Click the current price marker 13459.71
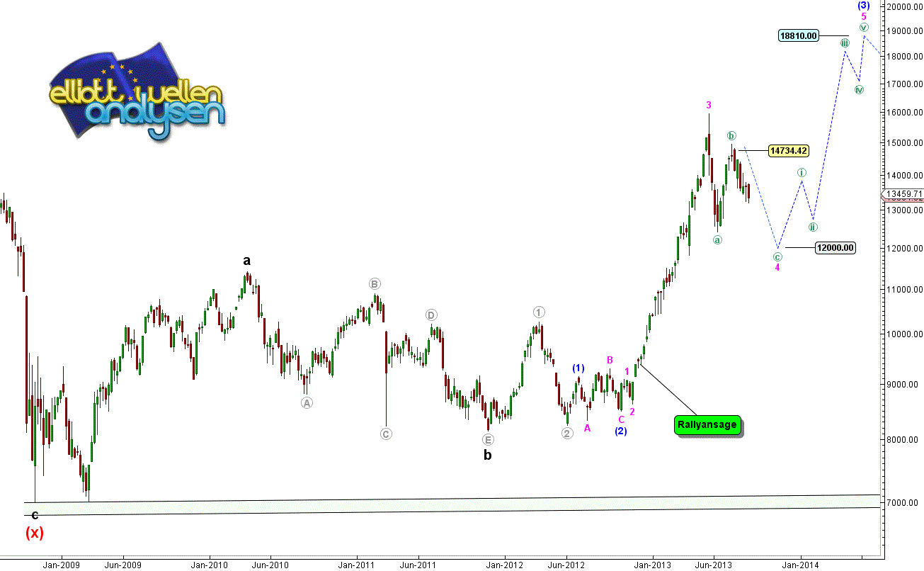 point(902,194)
